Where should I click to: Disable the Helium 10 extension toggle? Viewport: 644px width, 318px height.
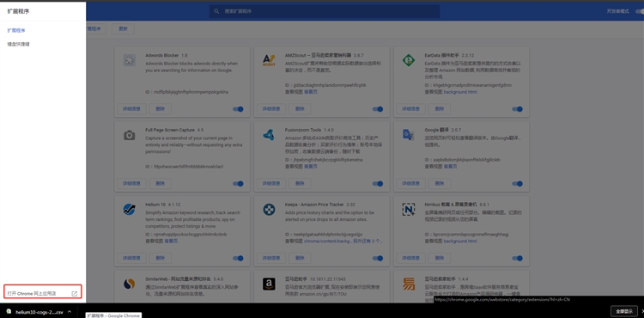click(238, 259)
